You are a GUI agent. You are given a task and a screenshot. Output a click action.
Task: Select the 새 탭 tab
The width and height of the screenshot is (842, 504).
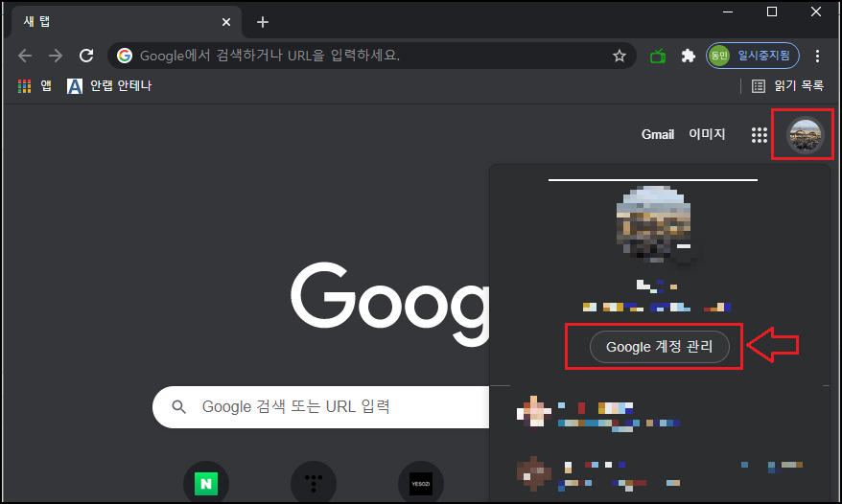point(125,21)
